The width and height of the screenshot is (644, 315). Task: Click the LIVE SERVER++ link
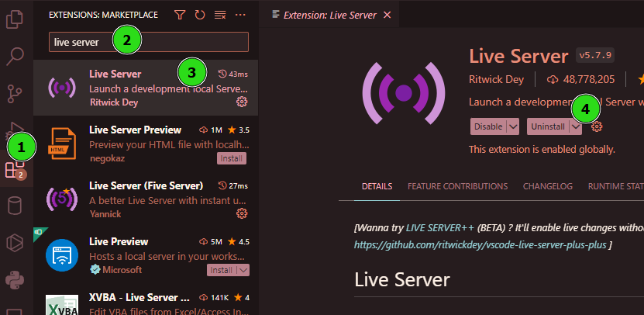440,228
